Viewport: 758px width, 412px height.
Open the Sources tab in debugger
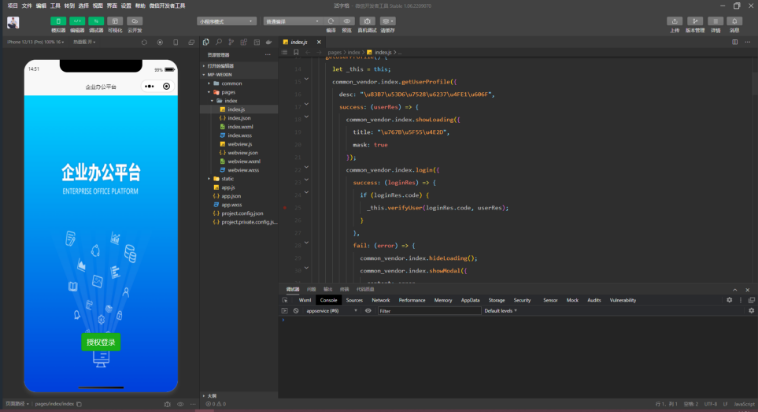point(354,300)
